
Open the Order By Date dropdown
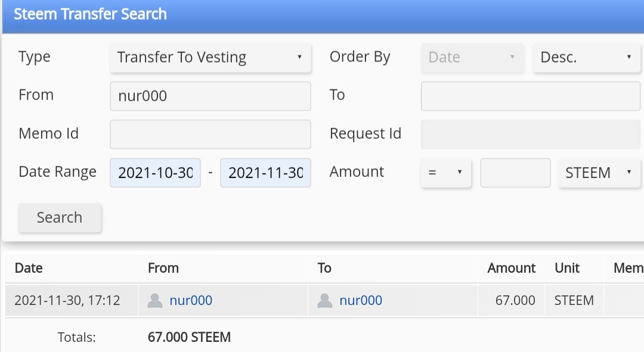click(x=472, y=57)
